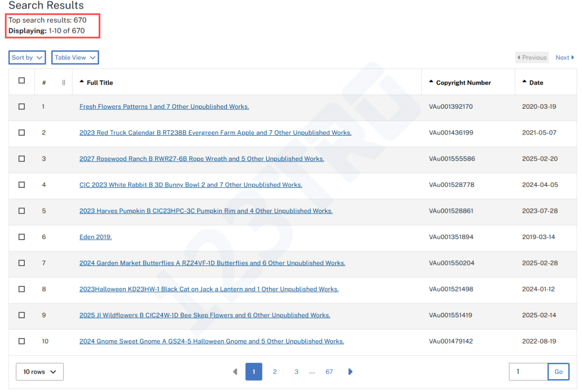The image size is (582, 392).
Task: Jump to page 67 of results
Action: click(x=329, y=372)
